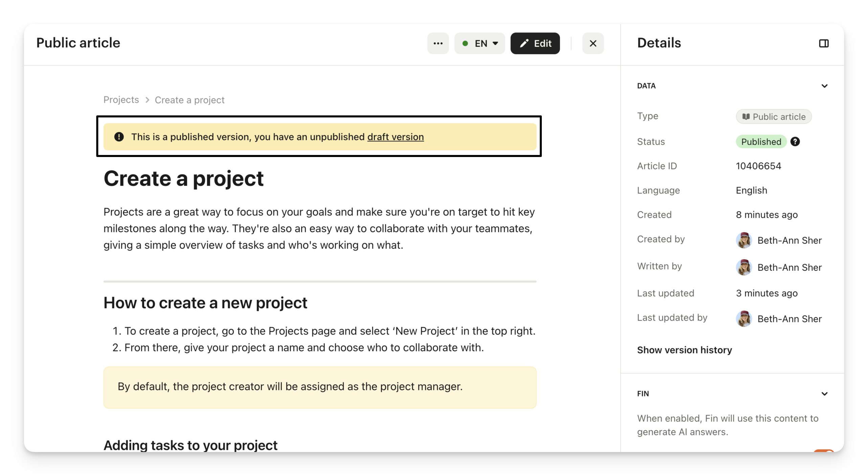Collapse the FIN section chevron
868x476 pixels.
pyautogui.click(x=824, y=394)
